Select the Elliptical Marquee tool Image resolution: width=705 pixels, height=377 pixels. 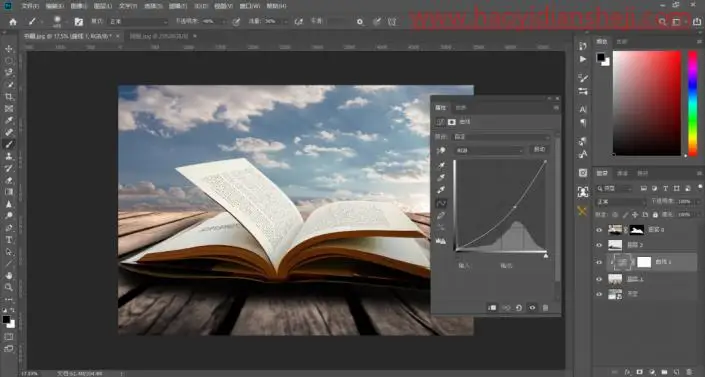click(9, 61)
